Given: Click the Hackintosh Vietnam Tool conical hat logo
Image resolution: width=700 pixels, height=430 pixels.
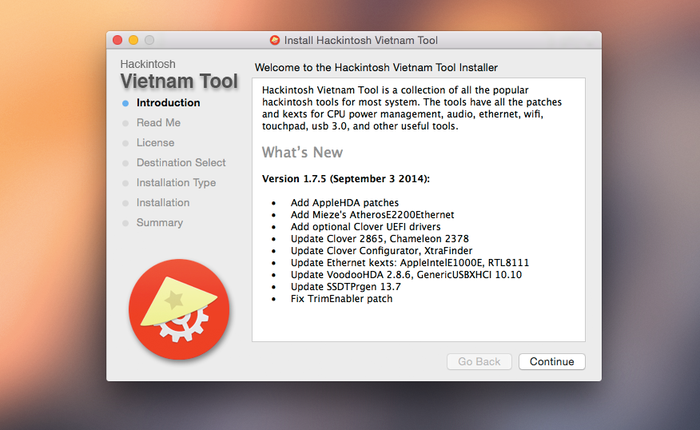Looking at the screenshot, I should click(x=179, y=309).
